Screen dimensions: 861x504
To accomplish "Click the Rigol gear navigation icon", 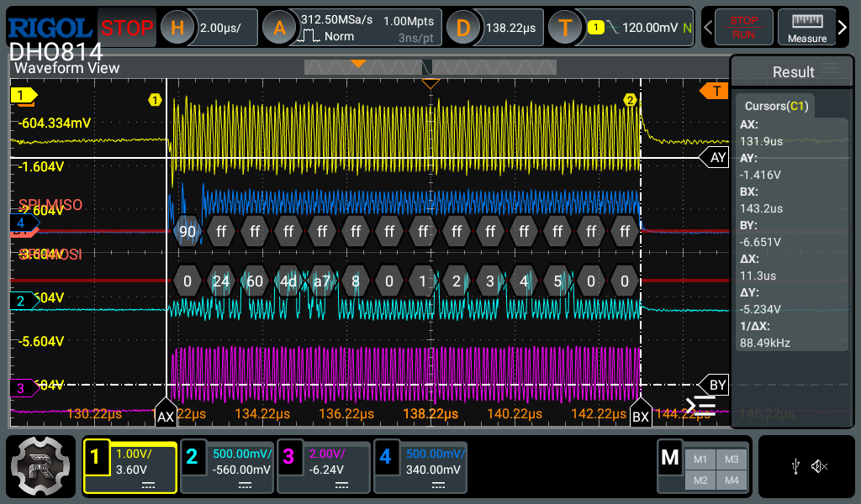I will coord(40,466).
